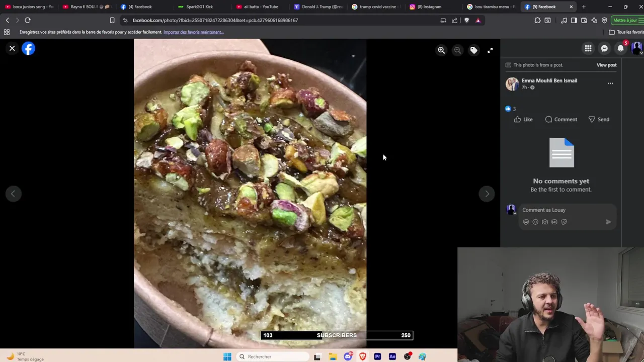Click the taskbar Rechercher search box
This screenshot has height=362, width=644.
272,356
